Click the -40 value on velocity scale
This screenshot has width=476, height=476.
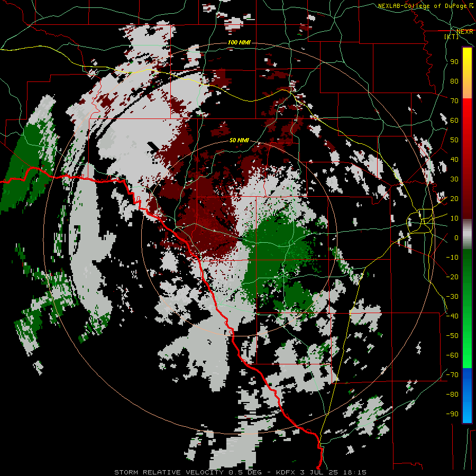tap(452, 316)
